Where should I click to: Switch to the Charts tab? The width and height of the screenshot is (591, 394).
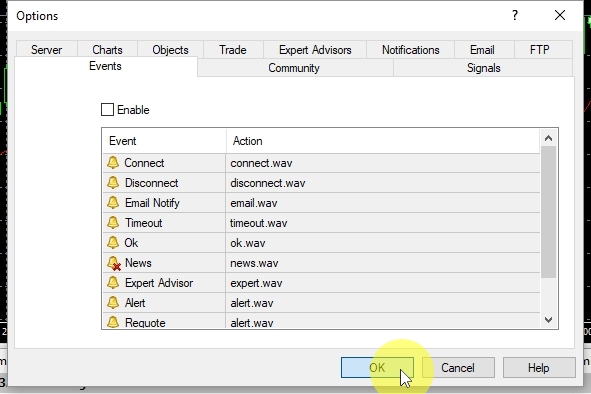pos(107,50)
